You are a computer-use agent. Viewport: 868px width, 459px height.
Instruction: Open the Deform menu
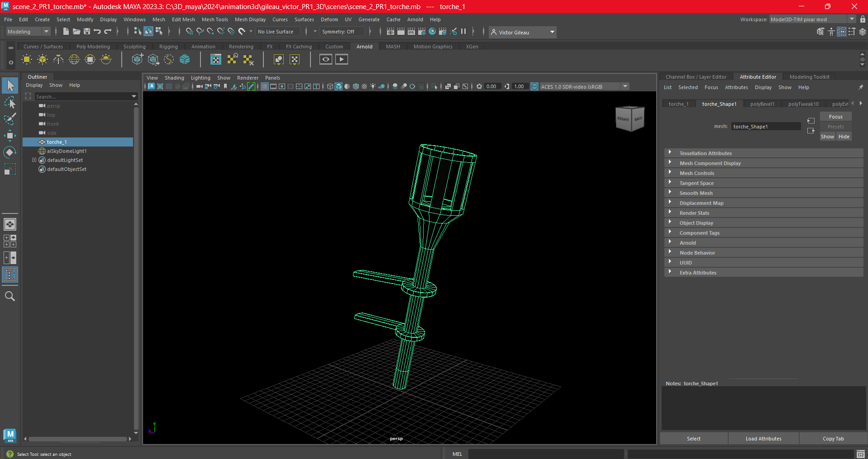(329, 19)
